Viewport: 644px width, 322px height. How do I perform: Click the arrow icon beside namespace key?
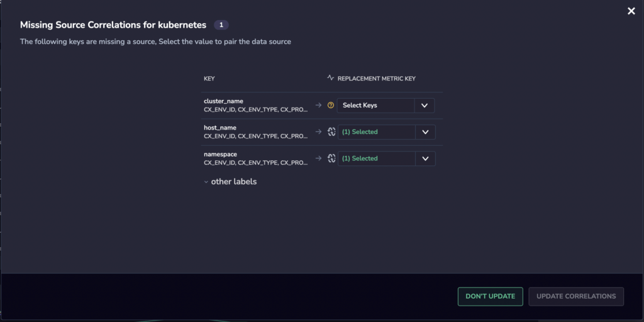tap(318, 158)
